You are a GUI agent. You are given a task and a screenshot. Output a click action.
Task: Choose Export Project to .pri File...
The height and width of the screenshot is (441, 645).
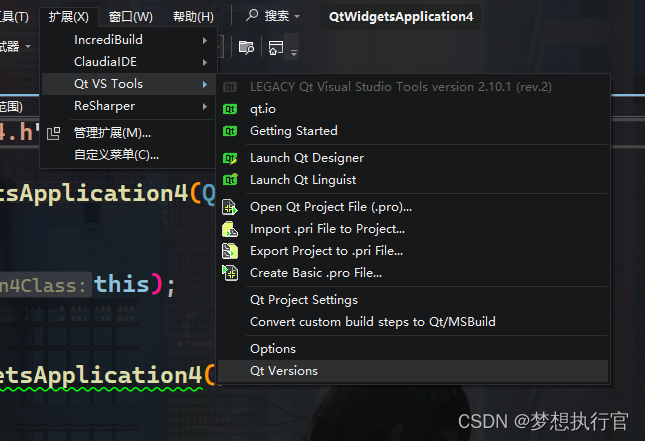pyautogui.click(x=413, y=251)
